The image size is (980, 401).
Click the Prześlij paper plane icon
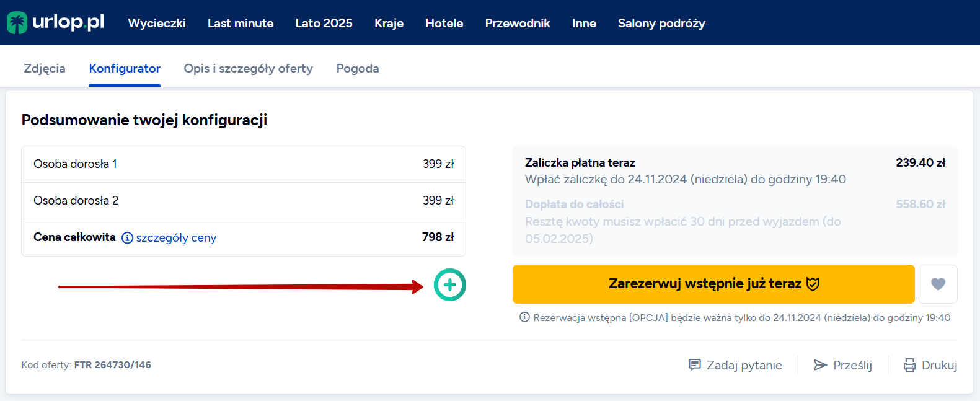pyautogui.click(x=820, y=365)
